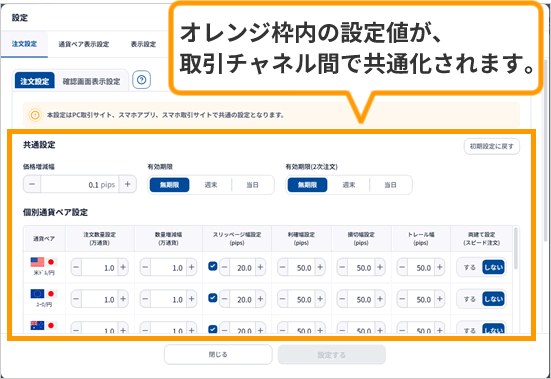Select 無期限 for 有効期限(2次注文)
The height and width of the screenshot is (379, 551).
tap(307, 185)
